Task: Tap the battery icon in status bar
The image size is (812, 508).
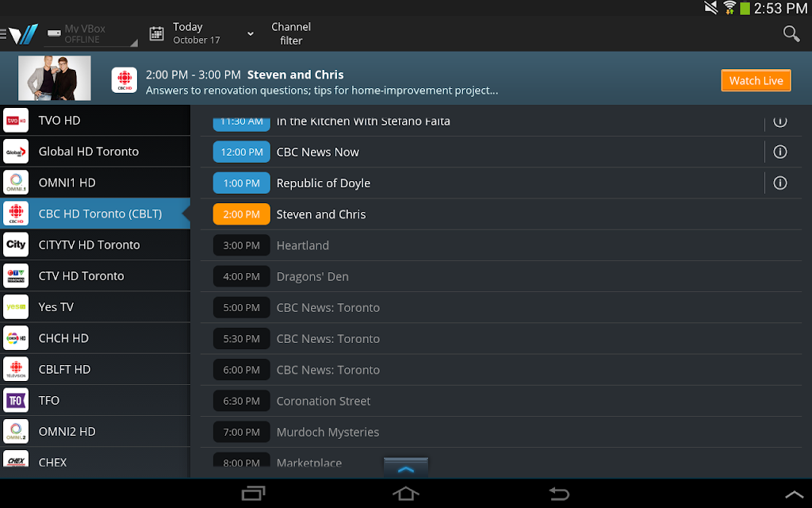Action: 745,8
